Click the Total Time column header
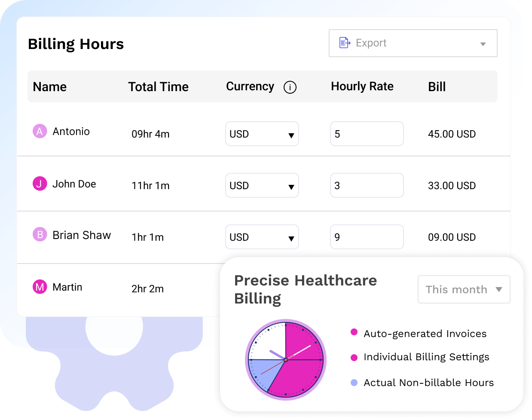This screenshot has width=532, height=420. [x=159, y=87]
